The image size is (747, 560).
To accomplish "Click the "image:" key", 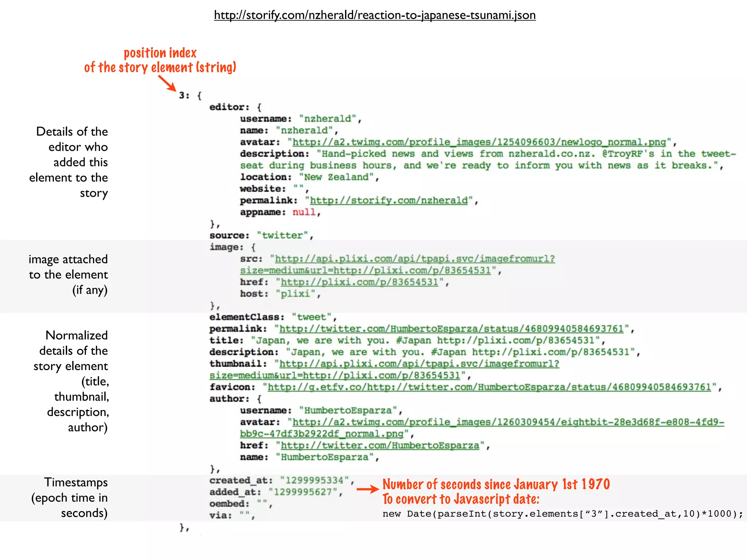I will (227, 247).
